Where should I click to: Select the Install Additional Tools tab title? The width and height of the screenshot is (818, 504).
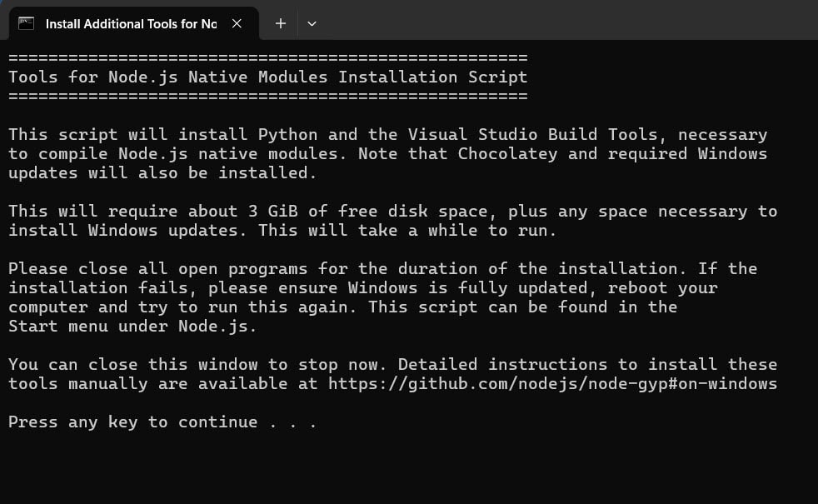point(131,24)
